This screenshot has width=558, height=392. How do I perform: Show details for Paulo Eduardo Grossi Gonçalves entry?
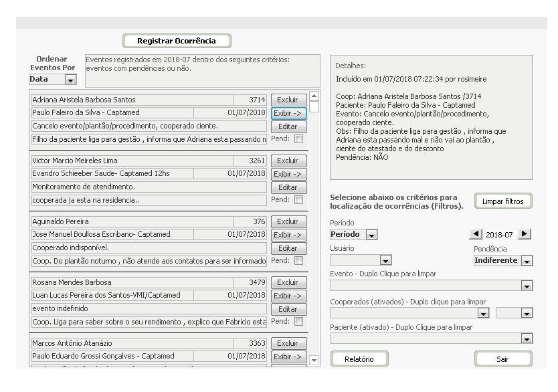288,357
